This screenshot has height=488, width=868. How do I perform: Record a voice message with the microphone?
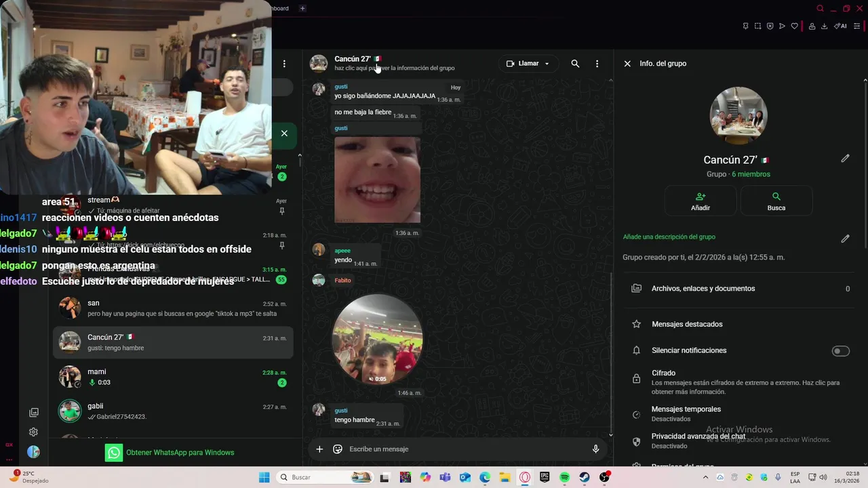pos(595,449)
